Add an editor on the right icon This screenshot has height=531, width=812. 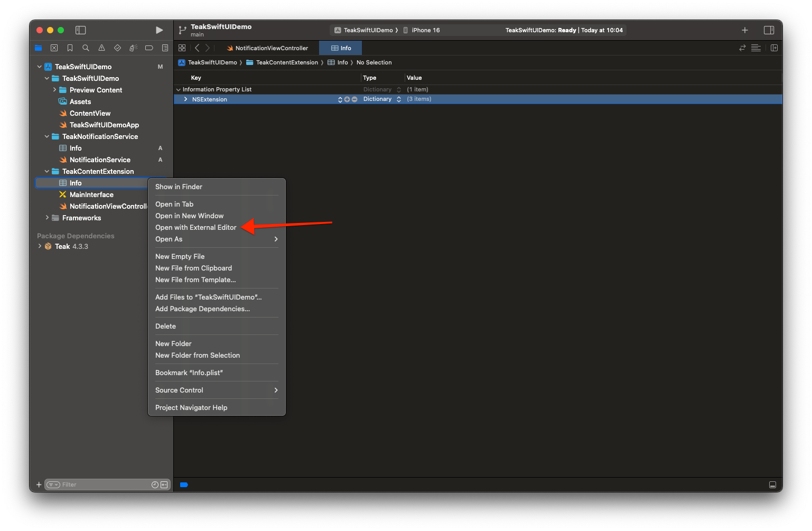click(774, 48)
